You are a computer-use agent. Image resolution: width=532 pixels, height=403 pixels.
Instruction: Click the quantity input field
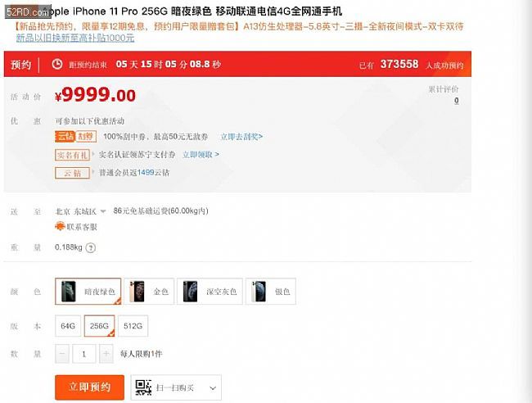point(84,354)
